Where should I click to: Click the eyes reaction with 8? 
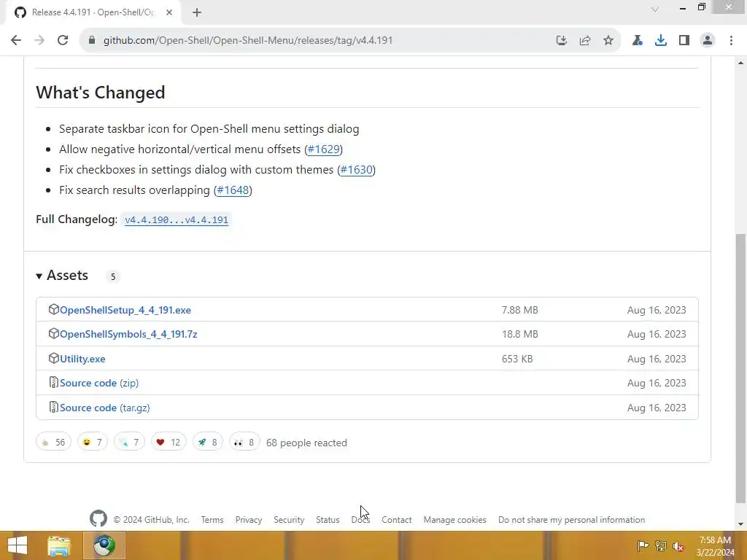pyautogui.click(x=244, y=443)
